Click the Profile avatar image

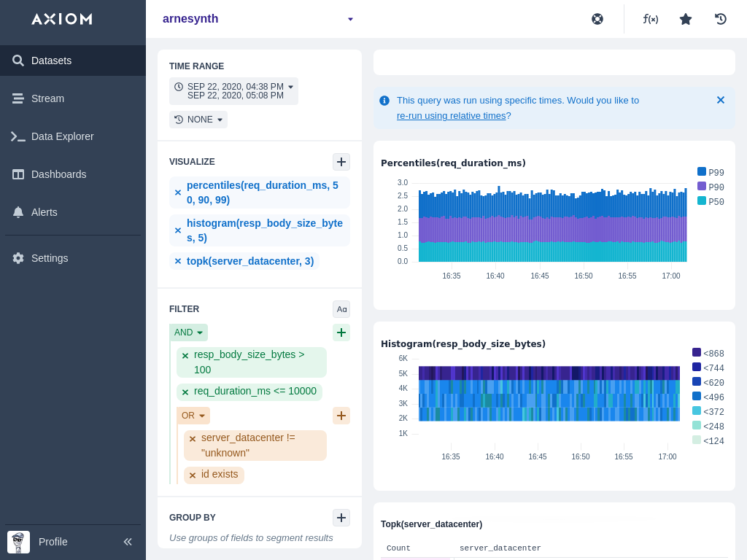pyautogui.click(x=18, y=542)
